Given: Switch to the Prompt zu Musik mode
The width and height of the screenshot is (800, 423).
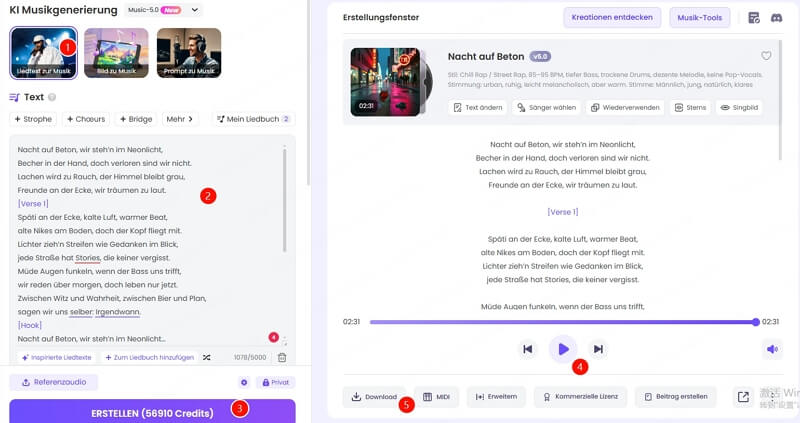Looking at the screenshot, I should (x=188, y=52).
